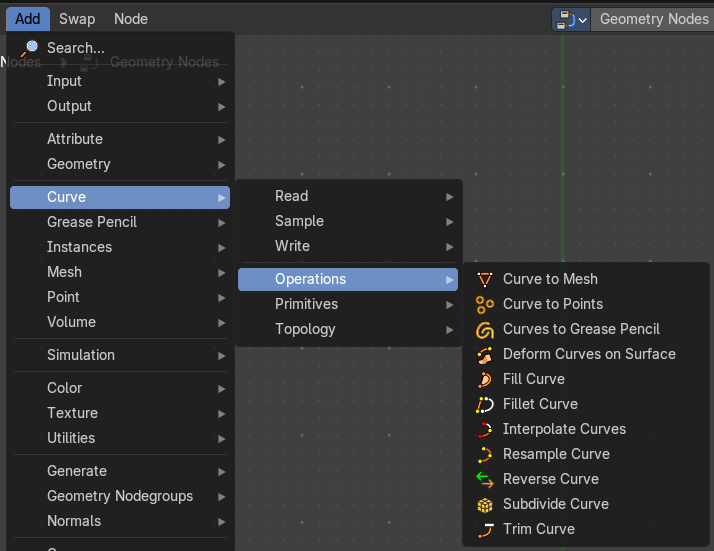Screen dimensions: 714x551
Task: Open the Write curve submenu
Action: click(348, 246)
